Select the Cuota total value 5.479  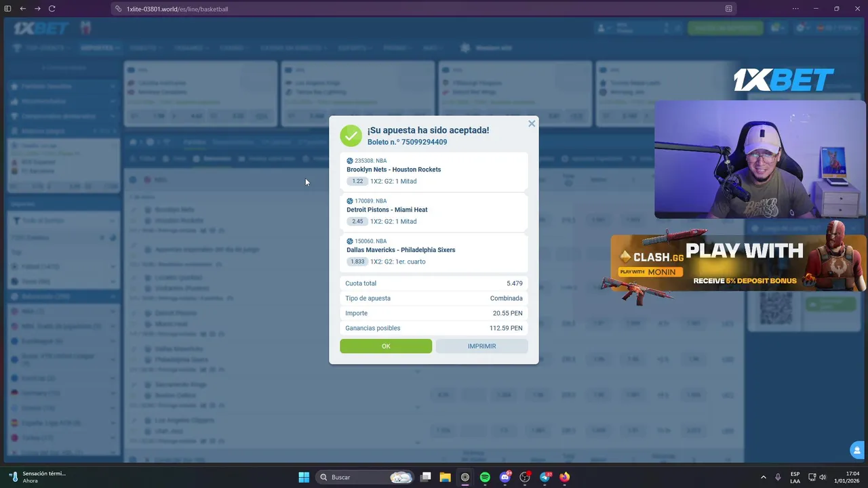515,283
